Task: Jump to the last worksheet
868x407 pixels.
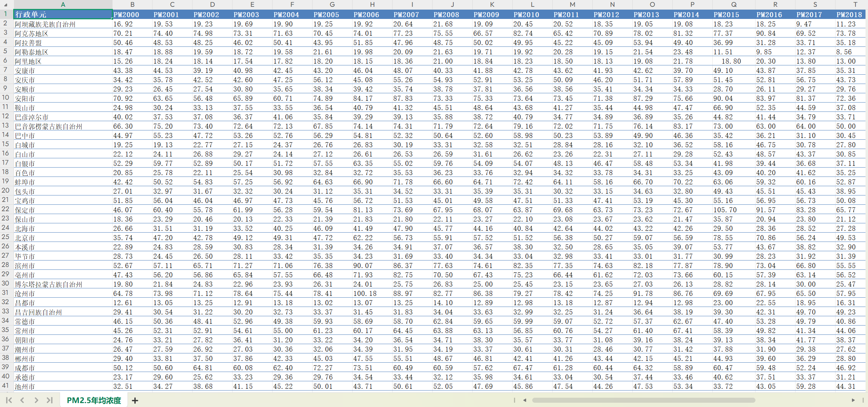Action: 50,400
